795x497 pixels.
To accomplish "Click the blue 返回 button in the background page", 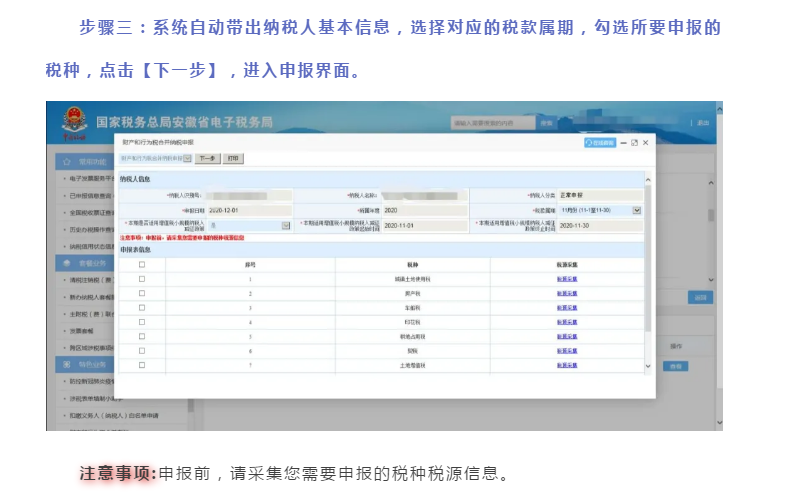I will (700, 298).
